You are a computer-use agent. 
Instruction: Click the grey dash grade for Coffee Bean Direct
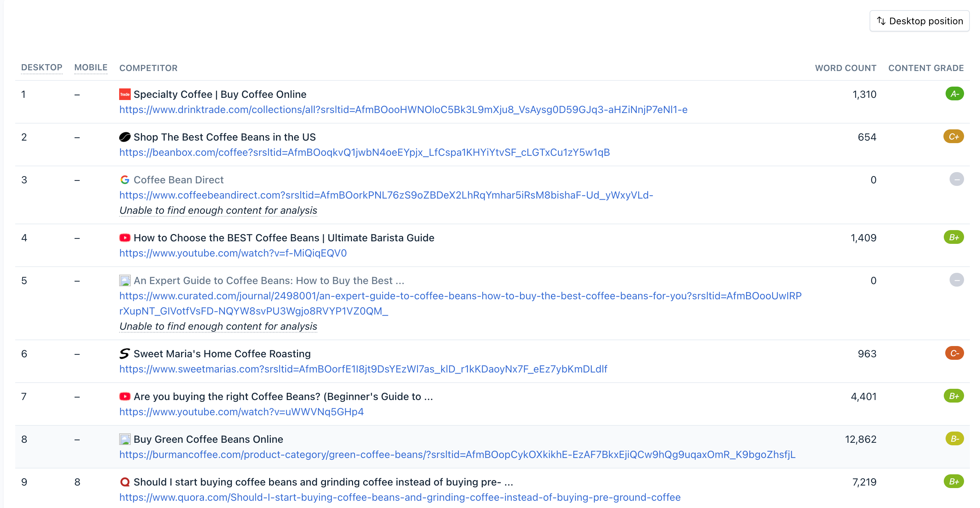tap(956, 179)
